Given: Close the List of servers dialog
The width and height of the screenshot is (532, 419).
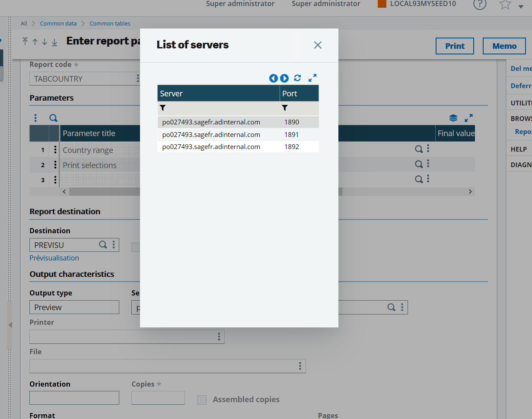Looking at the screenshot, I should point(318,45).
